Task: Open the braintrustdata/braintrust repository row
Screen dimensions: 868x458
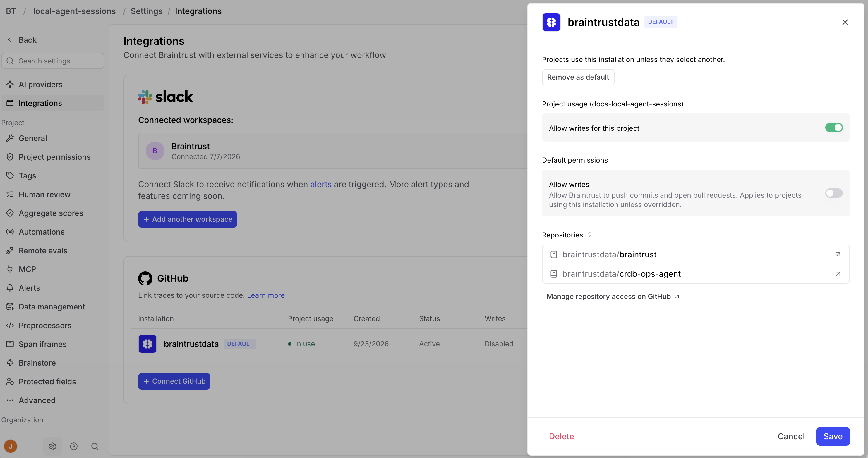Action: click(695, 255)
